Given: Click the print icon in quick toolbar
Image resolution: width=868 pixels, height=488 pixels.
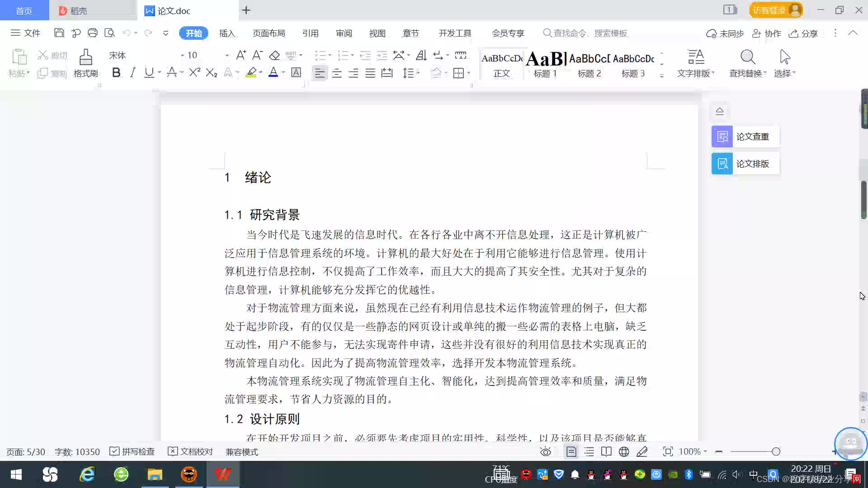Looking at the screenshot, I should click(93, 33).
